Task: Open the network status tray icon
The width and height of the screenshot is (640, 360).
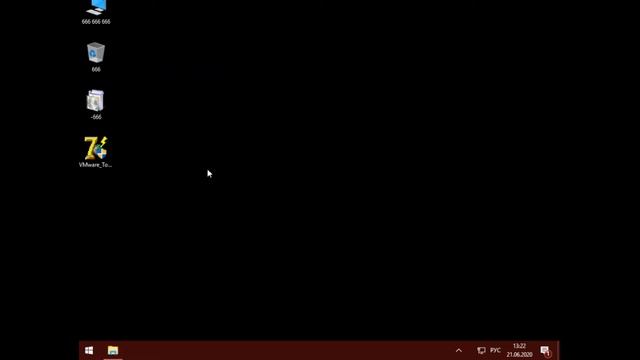Action: coord(481,351)
